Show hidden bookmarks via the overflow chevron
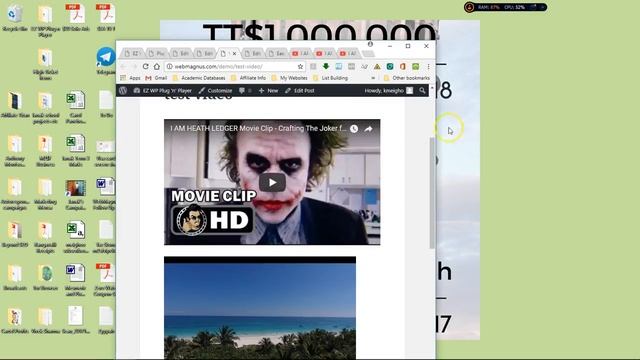640x360 pixels. coord(373,78)
